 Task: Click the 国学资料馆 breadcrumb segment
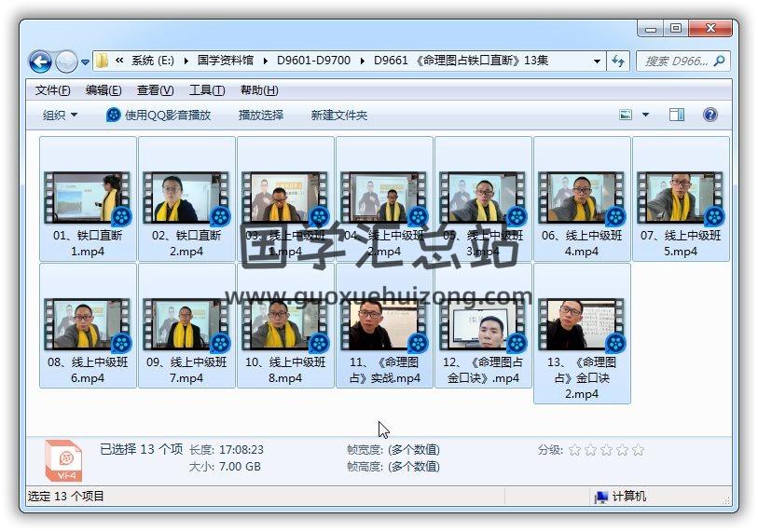click(x=225, y=61)
